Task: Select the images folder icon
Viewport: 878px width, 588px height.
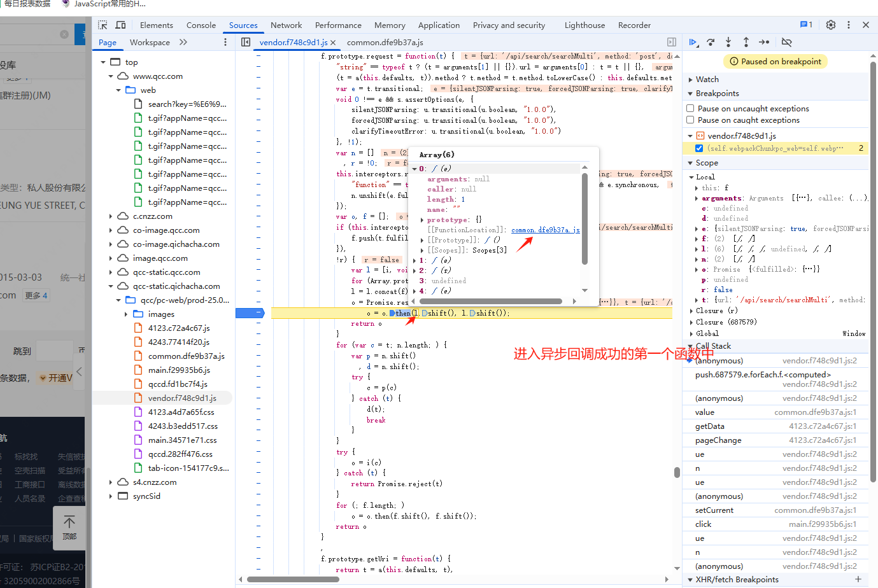Action: tap(138, 314)
